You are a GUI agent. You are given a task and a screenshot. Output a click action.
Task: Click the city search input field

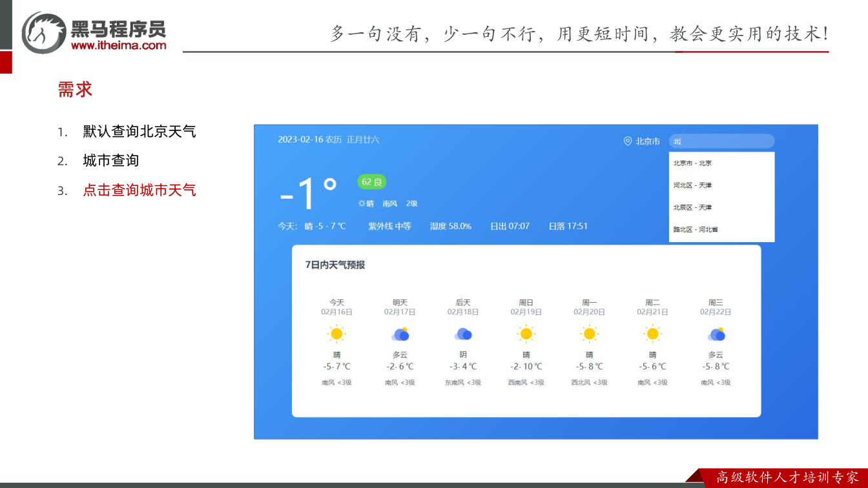pos(721,141)
